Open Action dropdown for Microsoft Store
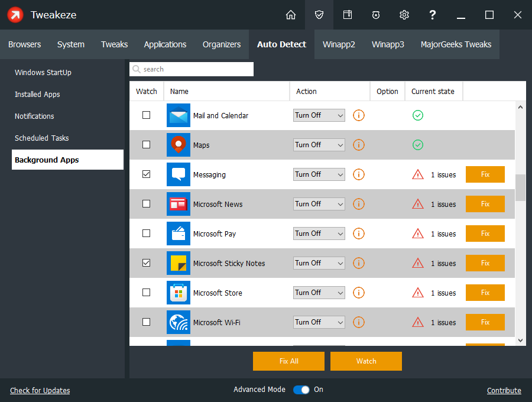The height and width of the screenshot is (402, 532). click(x=319, y=293)
